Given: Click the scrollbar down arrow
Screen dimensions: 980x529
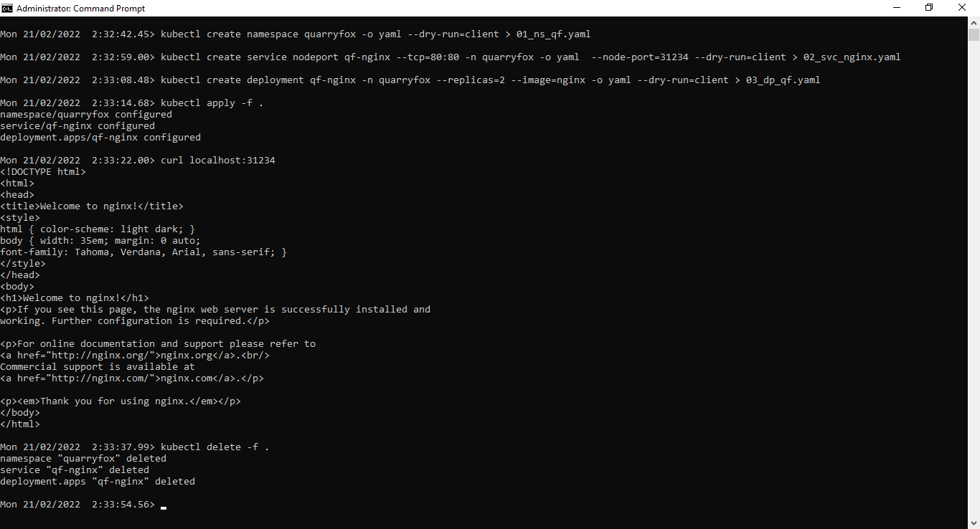Looking at the screenshot, I should coord(974,523).
